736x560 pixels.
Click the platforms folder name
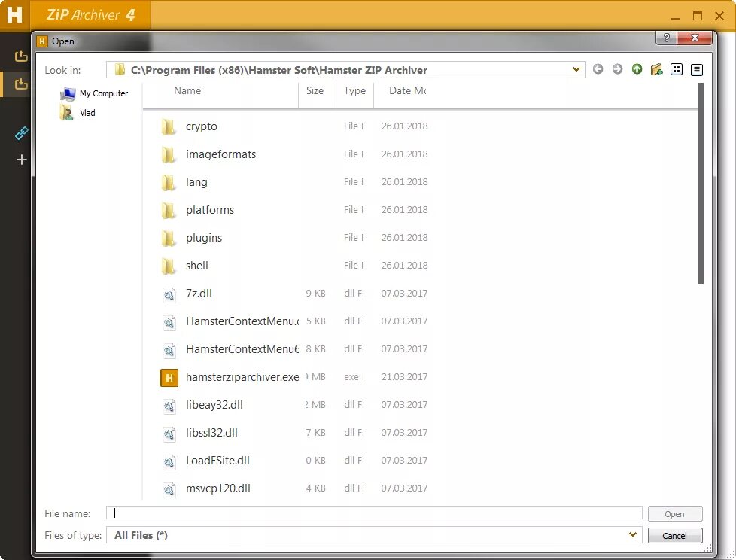(210, 210)
